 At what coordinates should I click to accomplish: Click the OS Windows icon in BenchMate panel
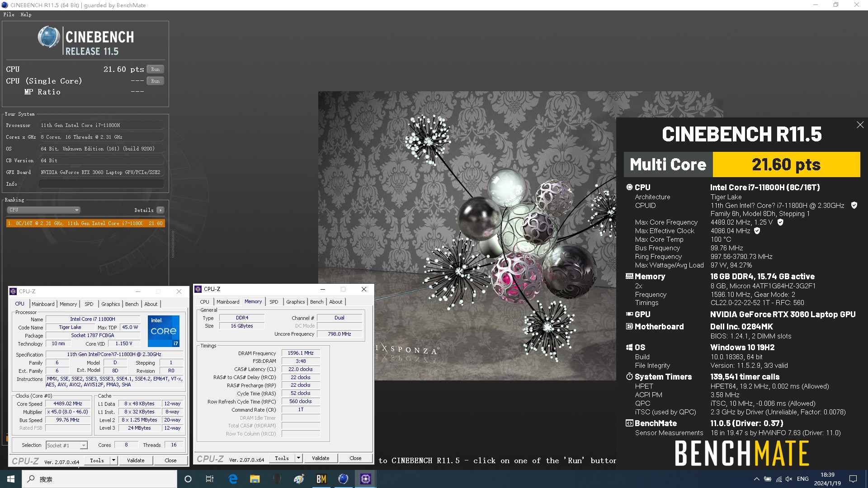[629, 347]
